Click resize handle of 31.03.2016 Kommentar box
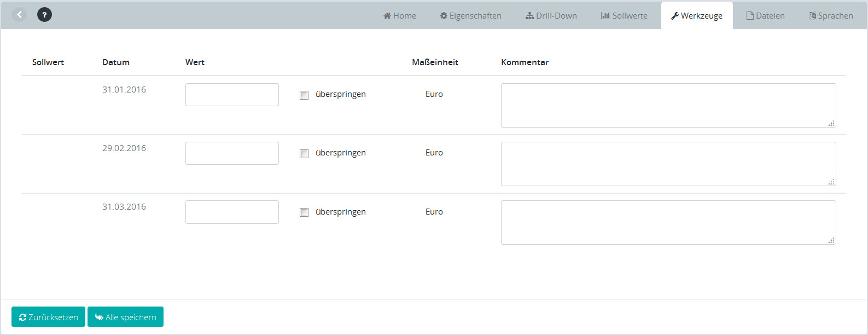Screen dimensions: 868x335 (x=831, y=240)
